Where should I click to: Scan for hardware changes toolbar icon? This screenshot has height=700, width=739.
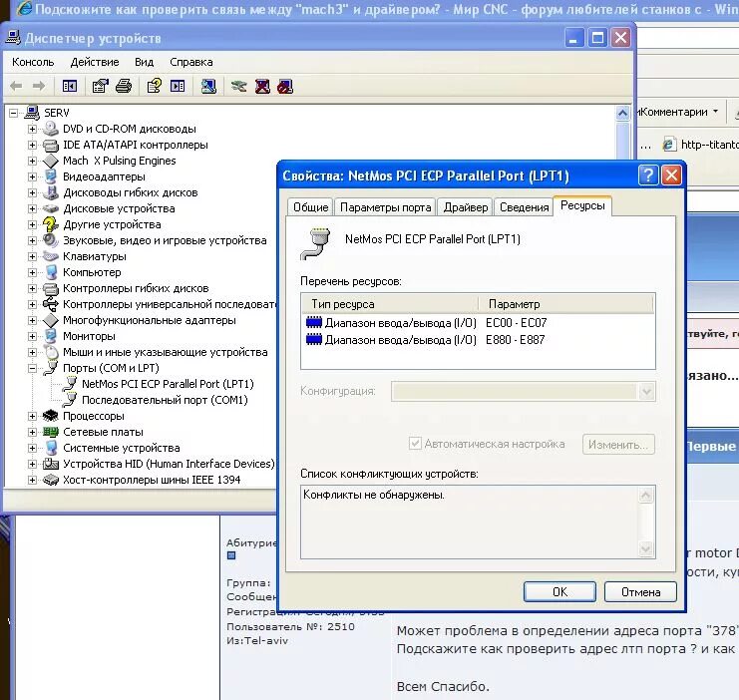208,87
